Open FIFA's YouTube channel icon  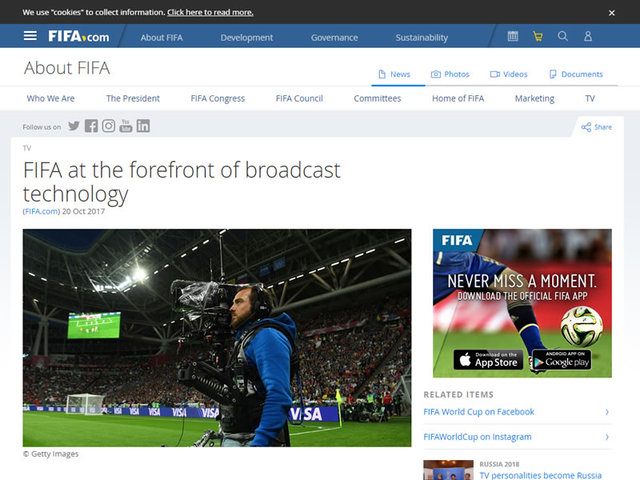[125, 126]
